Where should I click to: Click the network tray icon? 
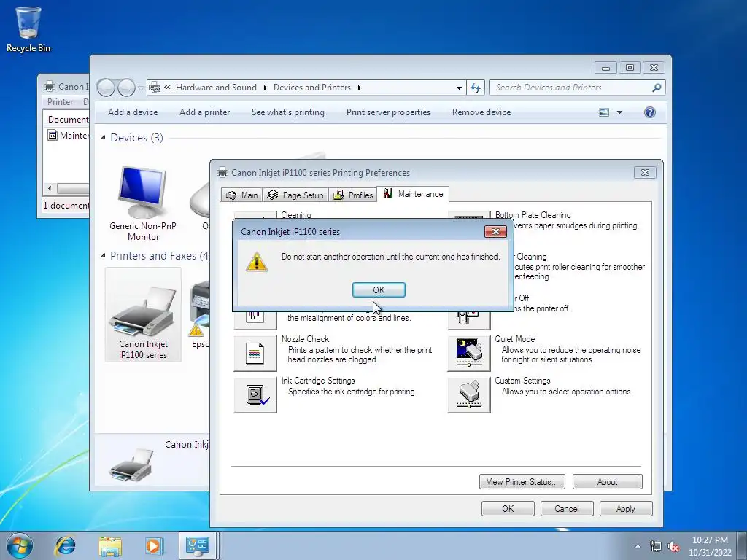[656, 547]
